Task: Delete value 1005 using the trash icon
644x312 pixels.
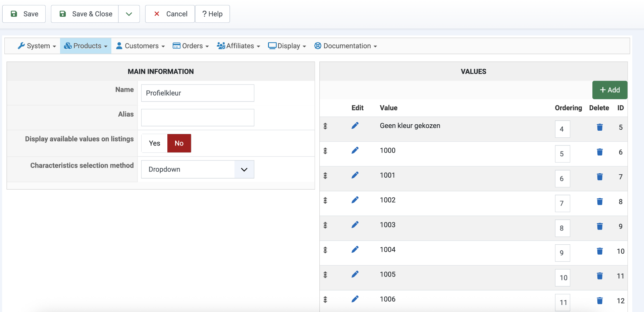Action: click(600, 276)
